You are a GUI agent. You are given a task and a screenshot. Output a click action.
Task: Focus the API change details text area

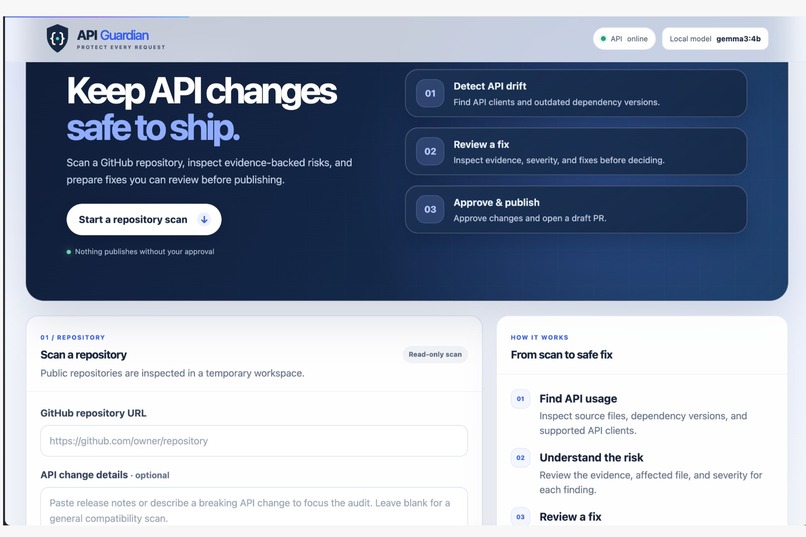pos(254,507)
